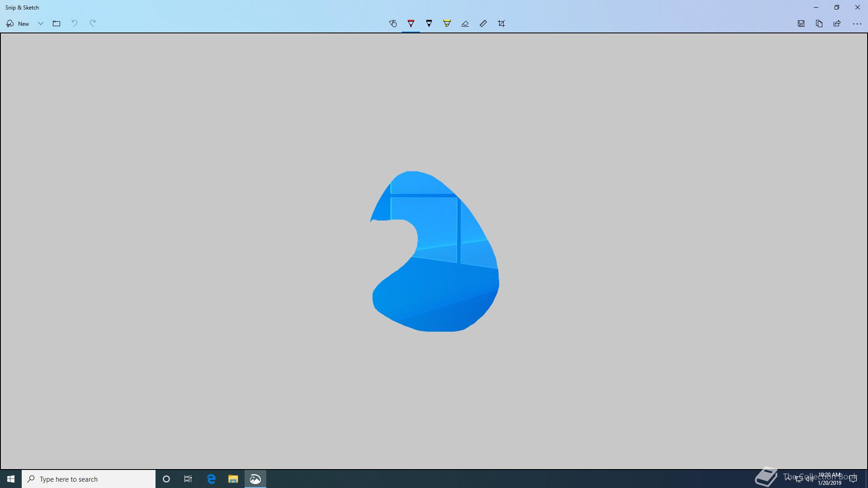Select the red Ballpoint pen tool

[x=411, y=23]
